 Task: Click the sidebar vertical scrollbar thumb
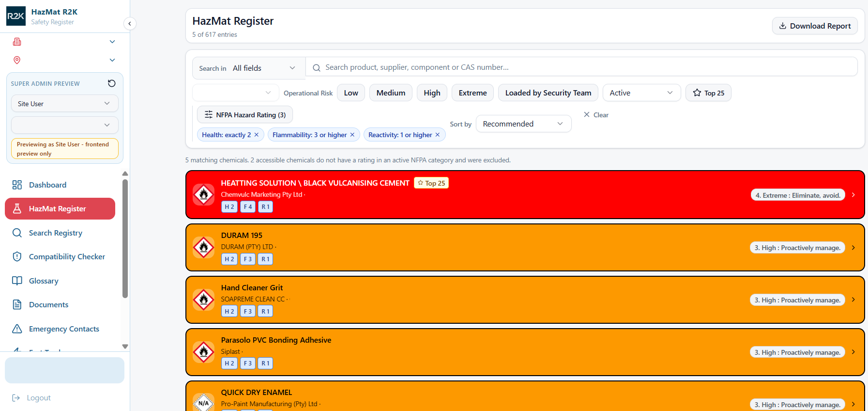125,238
